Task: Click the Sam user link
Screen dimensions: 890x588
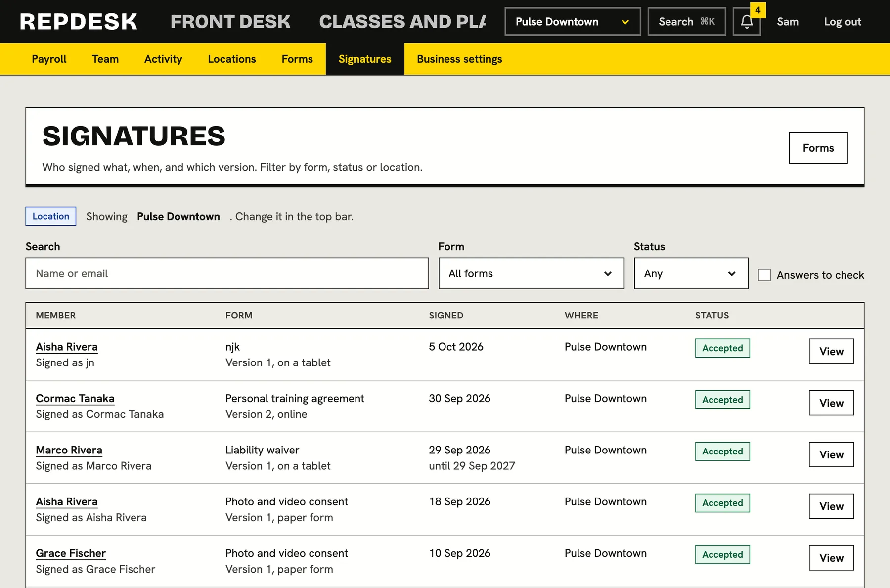Action: 788,22
